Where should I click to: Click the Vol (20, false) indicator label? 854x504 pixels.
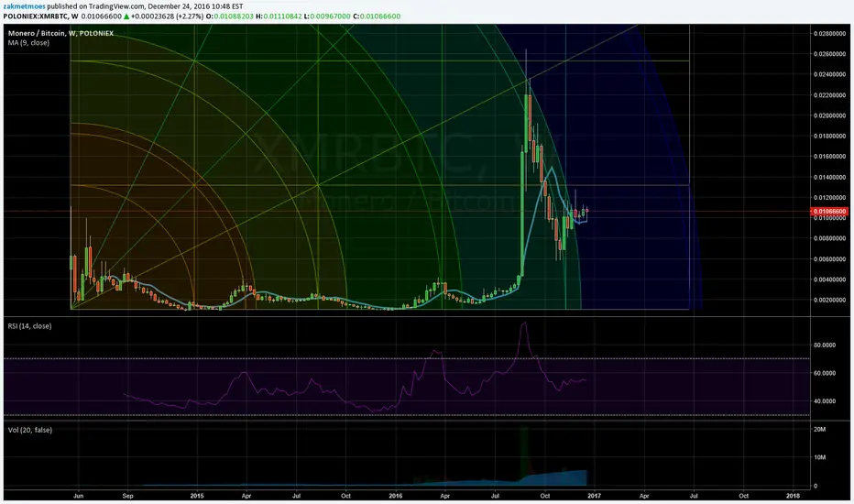tap(30, 430)
